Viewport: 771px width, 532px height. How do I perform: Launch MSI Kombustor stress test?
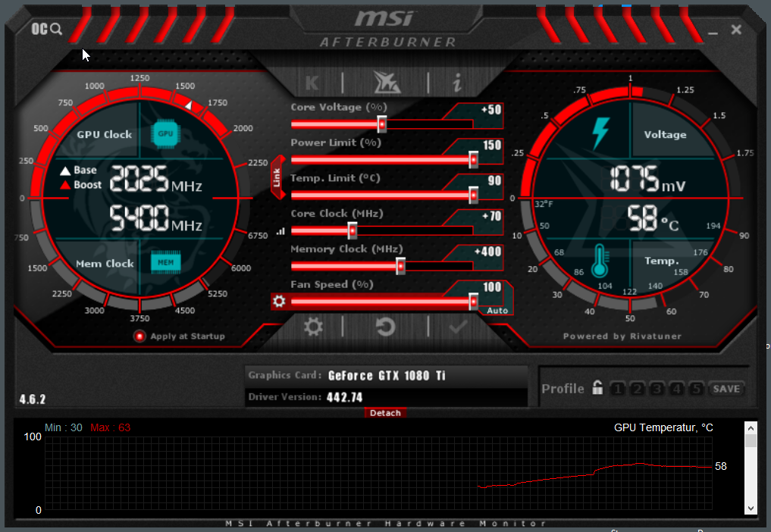coord(311,82)
